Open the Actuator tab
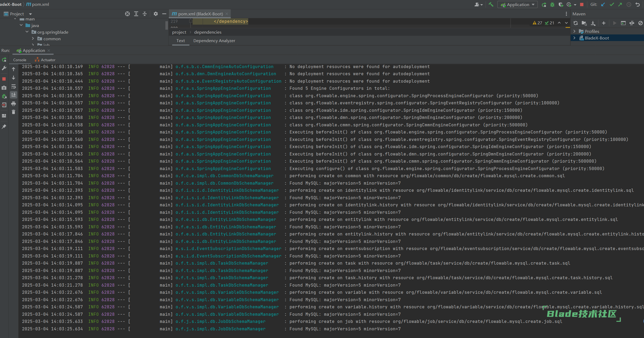Viewport: 644px width, 338px height. tap(45, 60)
